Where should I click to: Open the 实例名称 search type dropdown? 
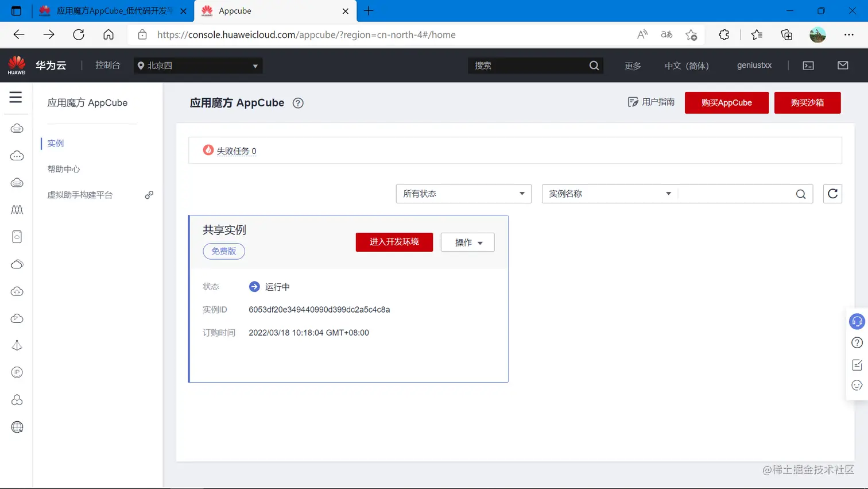(x=610, y=194)
